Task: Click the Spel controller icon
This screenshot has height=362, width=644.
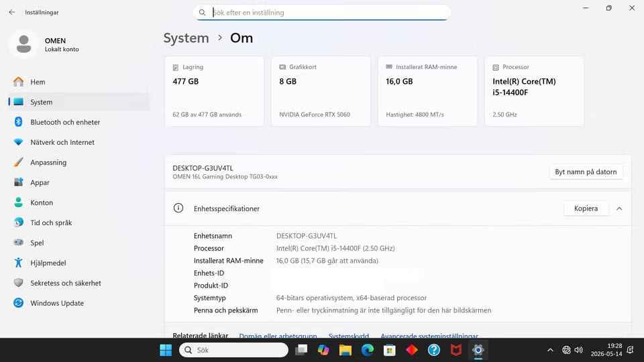Action: pyautogui.click(x=19, y=243)
